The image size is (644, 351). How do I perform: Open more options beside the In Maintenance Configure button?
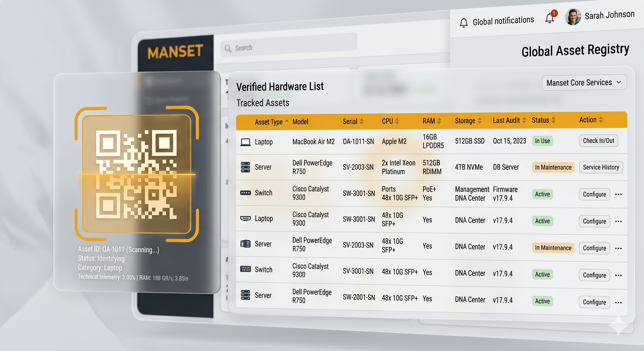click(x=618, y=248)
